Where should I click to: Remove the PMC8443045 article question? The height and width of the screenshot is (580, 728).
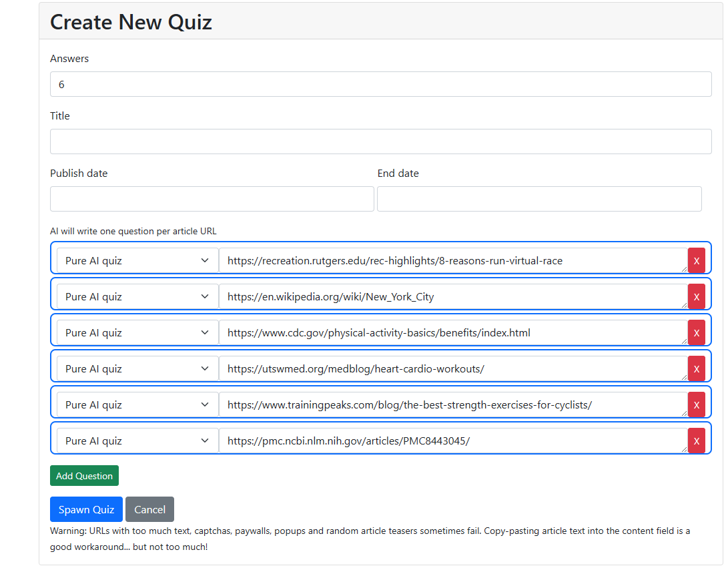point(697,440)
